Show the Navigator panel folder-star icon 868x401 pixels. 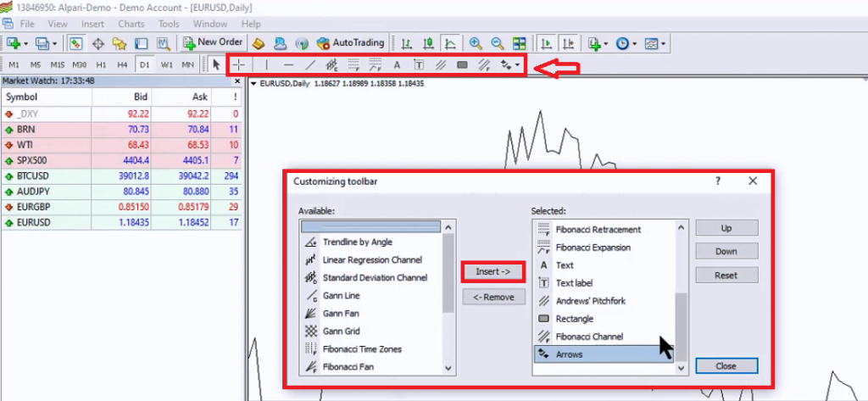(119, 43)
